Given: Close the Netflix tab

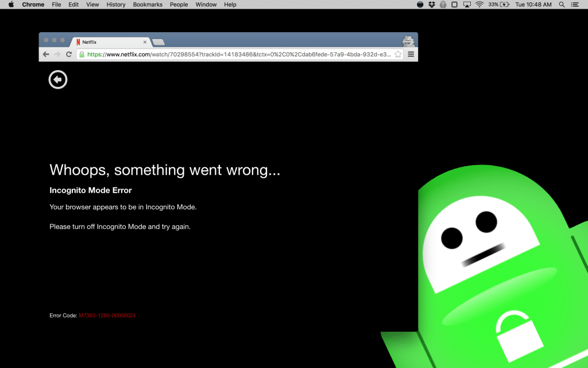Looking at the screenshot, I should pyautogui.click(x=145, y=42).
